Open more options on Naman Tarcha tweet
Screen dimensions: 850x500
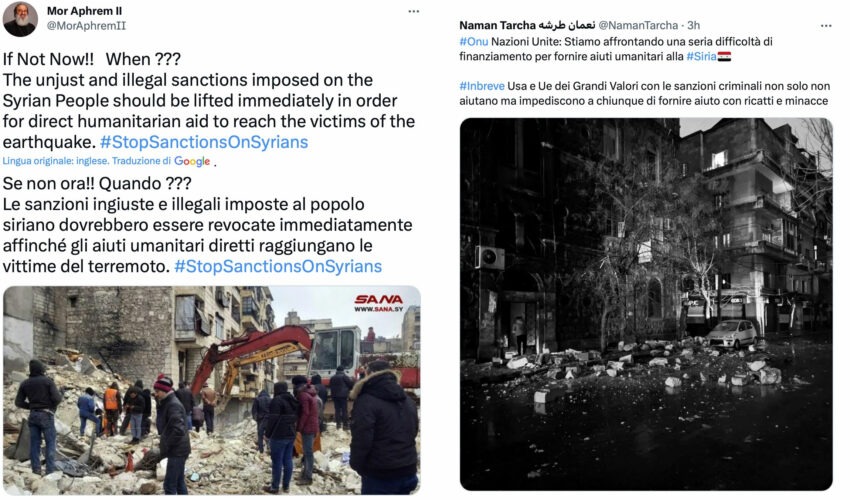[x=826, y=25]
